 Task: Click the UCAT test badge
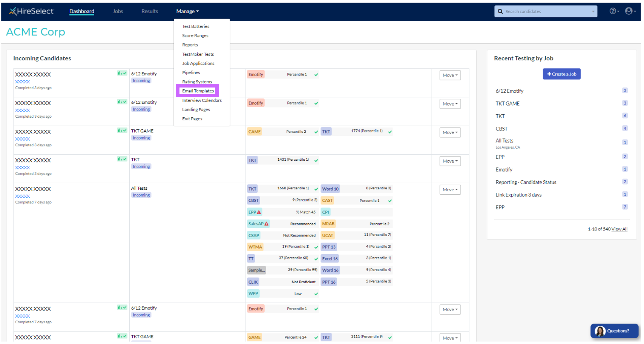328,235
